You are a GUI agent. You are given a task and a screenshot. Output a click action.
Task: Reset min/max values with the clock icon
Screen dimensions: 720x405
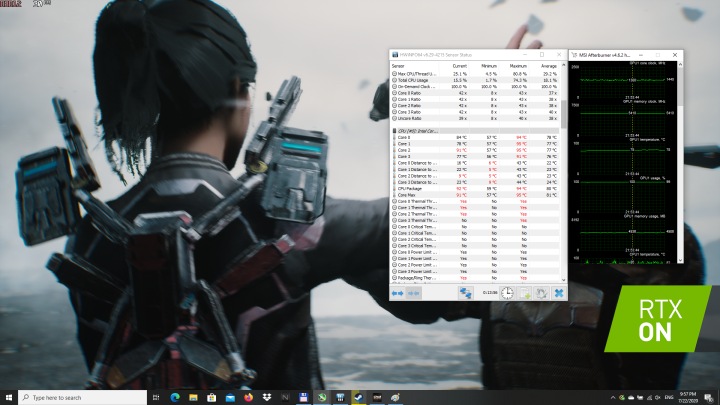click(507, 293)
